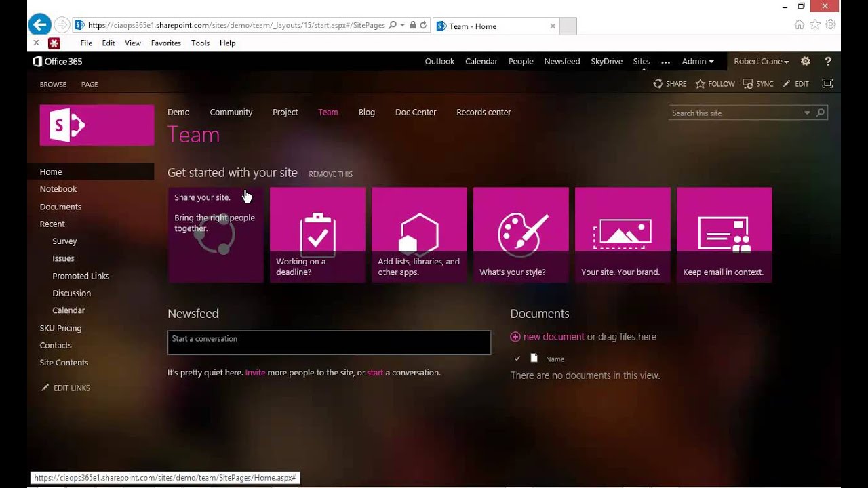Open the Favorites menu
The height and width of the screenshot is (488, 868).
coord(166,43)
